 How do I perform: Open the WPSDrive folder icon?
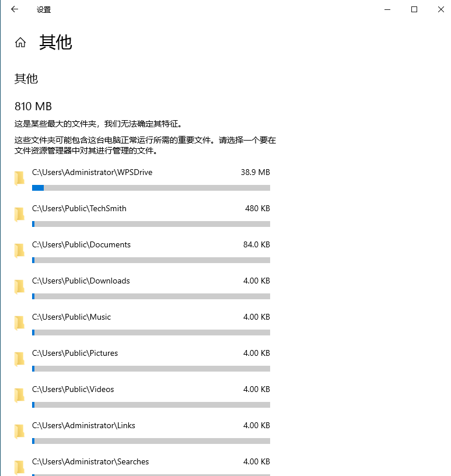point(19,178)
